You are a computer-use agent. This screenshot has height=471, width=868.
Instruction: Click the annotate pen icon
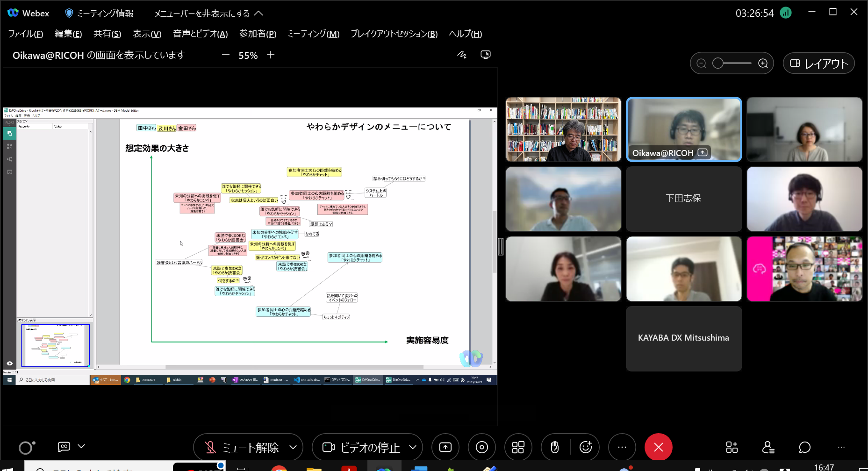462,55
